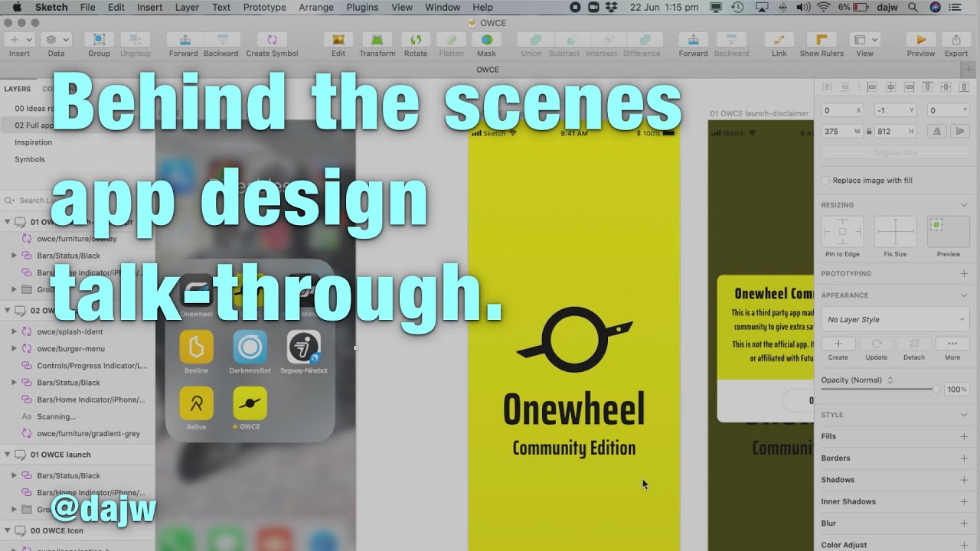Click the Update layer style button
This screenshot has width=980, height=551.
(877, 344)
